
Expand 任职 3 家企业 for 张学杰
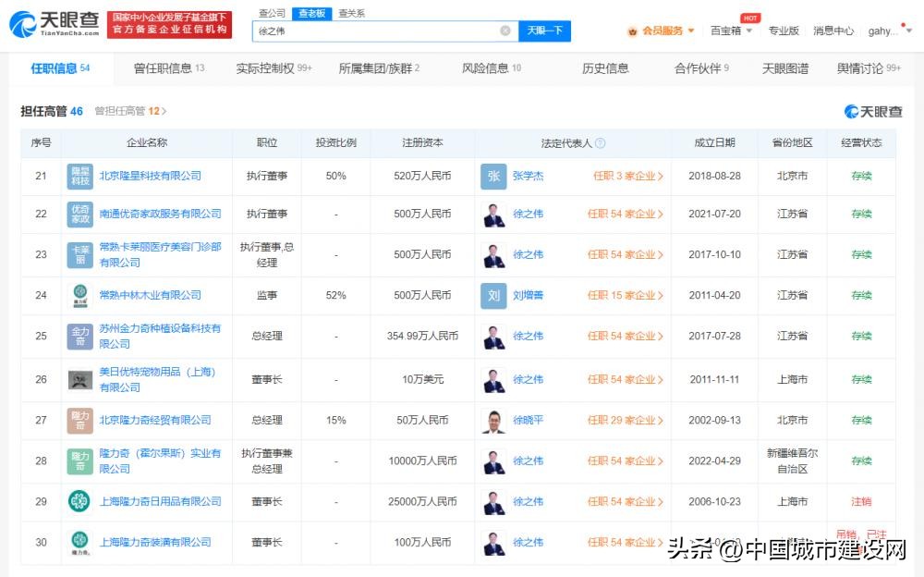point(627,176)
